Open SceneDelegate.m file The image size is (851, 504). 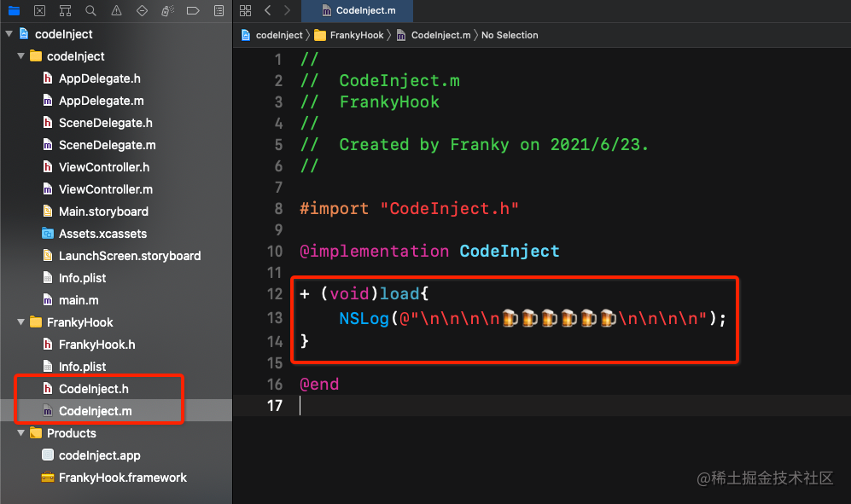(107, 145)
